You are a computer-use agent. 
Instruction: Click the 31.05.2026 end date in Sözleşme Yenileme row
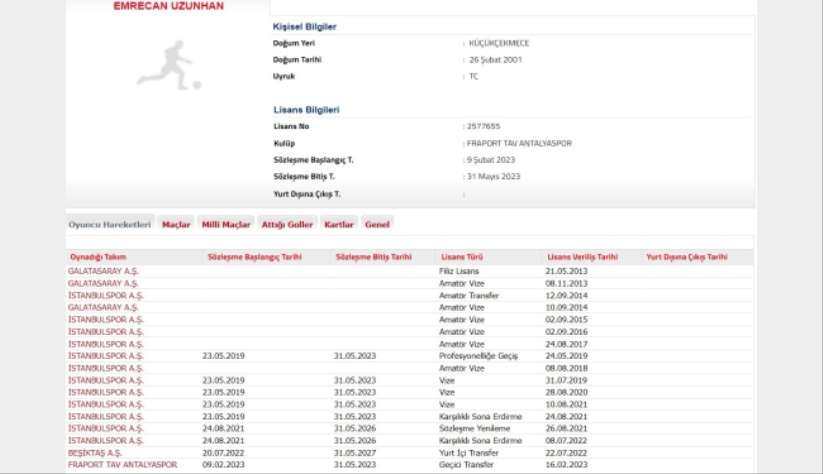point(355,428)
